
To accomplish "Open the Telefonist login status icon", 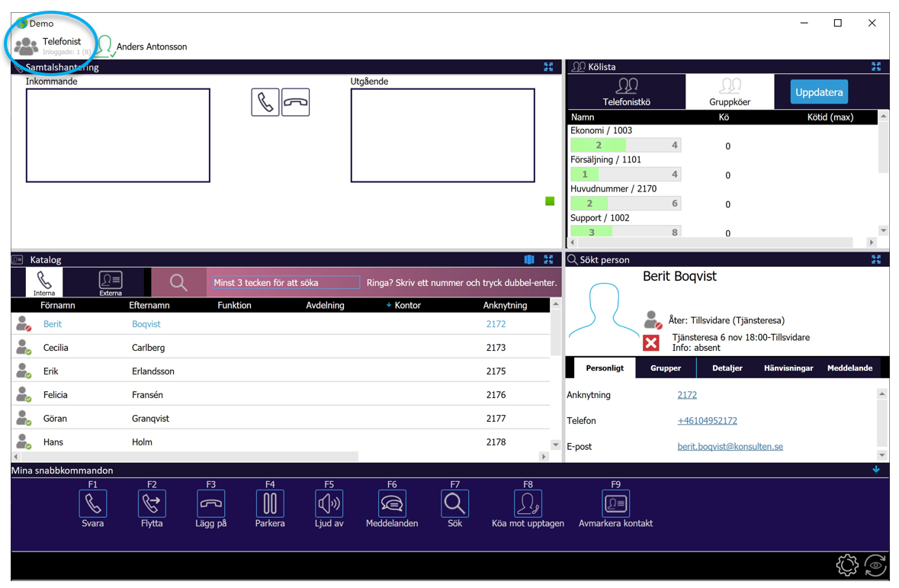I will [27, 46].
